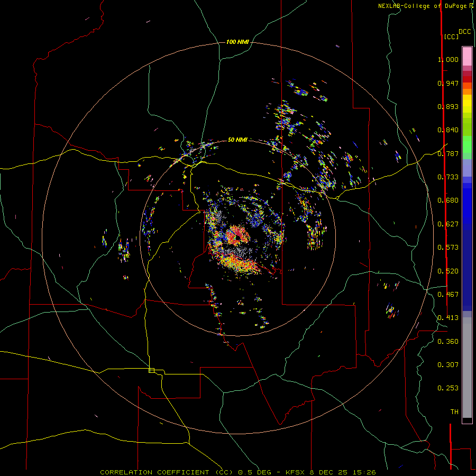Click the DCC label above color bar

(465, 32)
